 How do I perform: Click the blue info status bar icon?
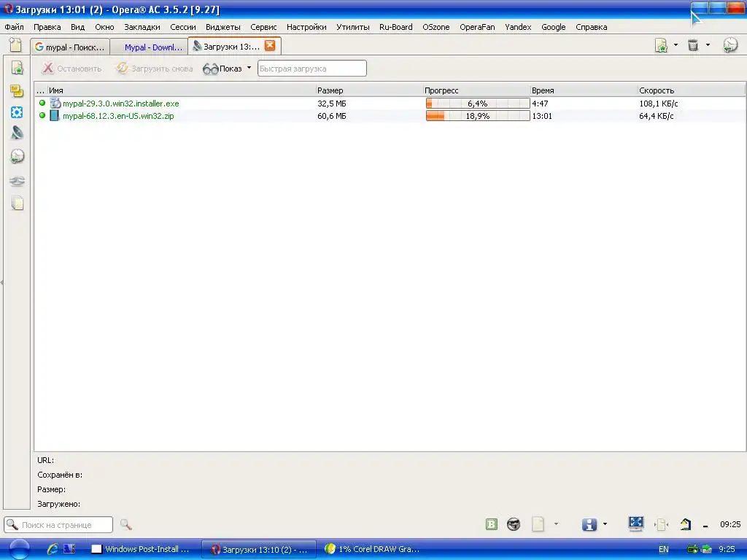tap(589, 524)
